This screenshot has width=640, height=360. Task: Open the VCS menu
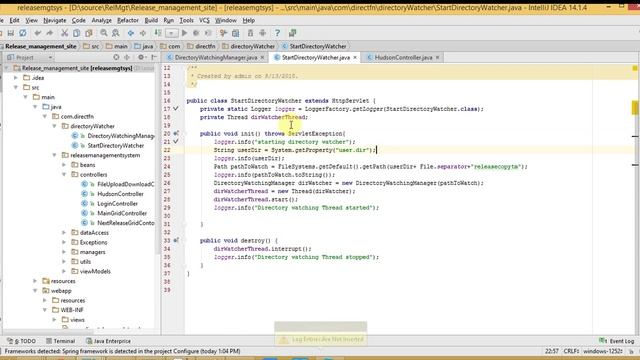click(x=204, y=20)
